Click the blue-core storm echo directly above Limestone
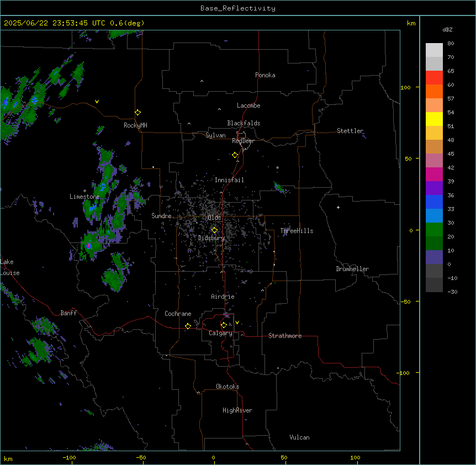This screenshot has height=465, width=476. pyautogui.click(x=103, y=186)
